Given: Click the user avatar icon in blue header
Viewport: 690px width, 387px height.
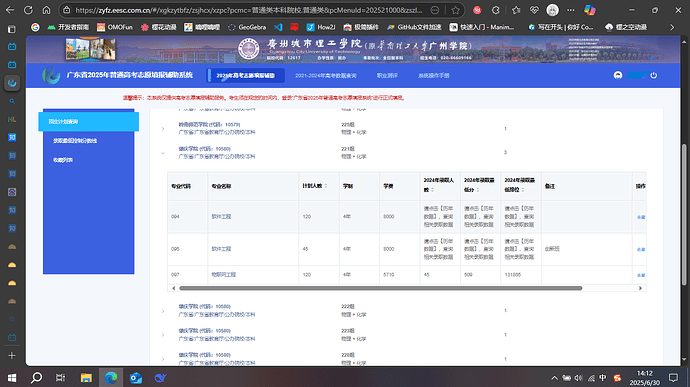Looking at the screenshot, I should pos(618,75).
